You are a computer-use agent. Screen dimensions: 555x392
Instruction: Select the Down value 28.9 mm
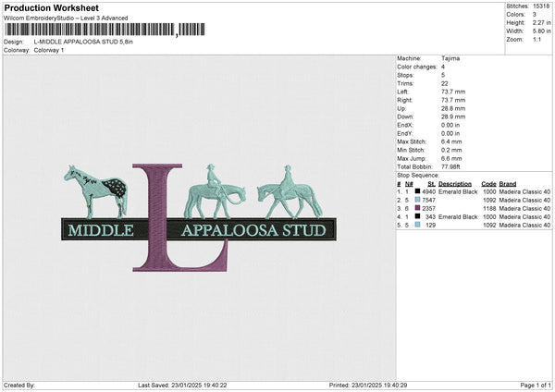pos(453,116)
